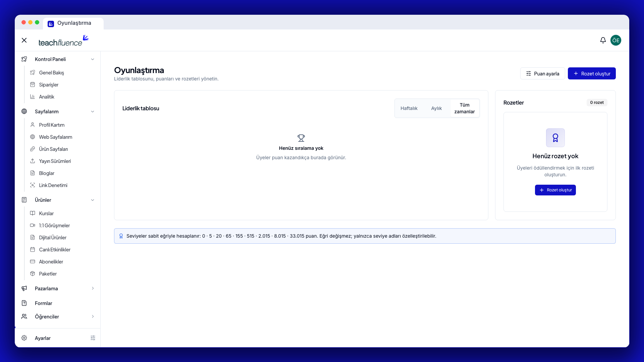The width and height of the screenshot is (644, 362).
Task: Click the badge ribbon icon in Rozetler
Action: (x=555, y=138)
